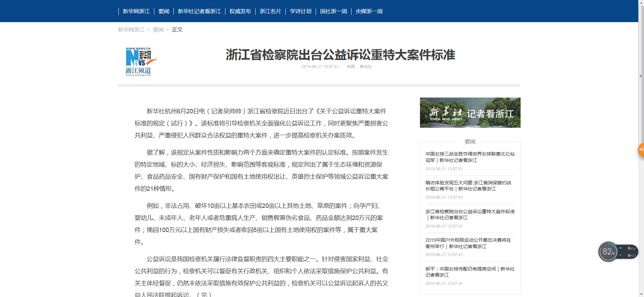Go to 权威发布 section

coord(240,11)
